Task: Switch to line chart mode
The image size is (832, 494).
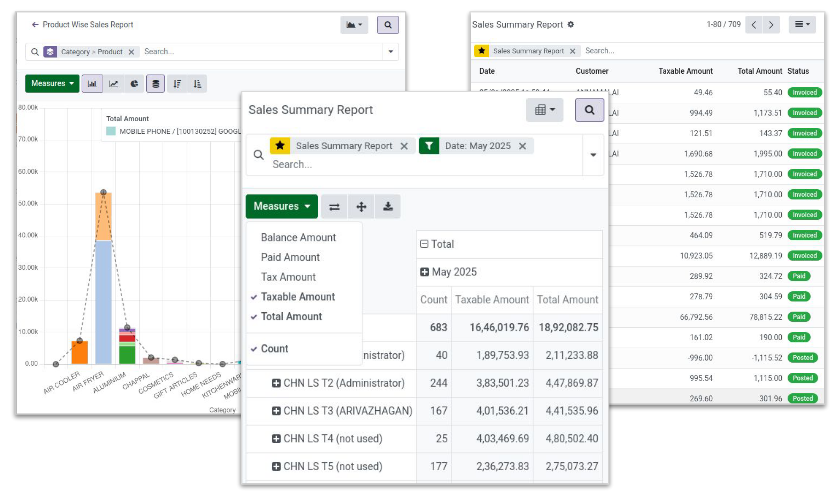Action: point(114,84)
